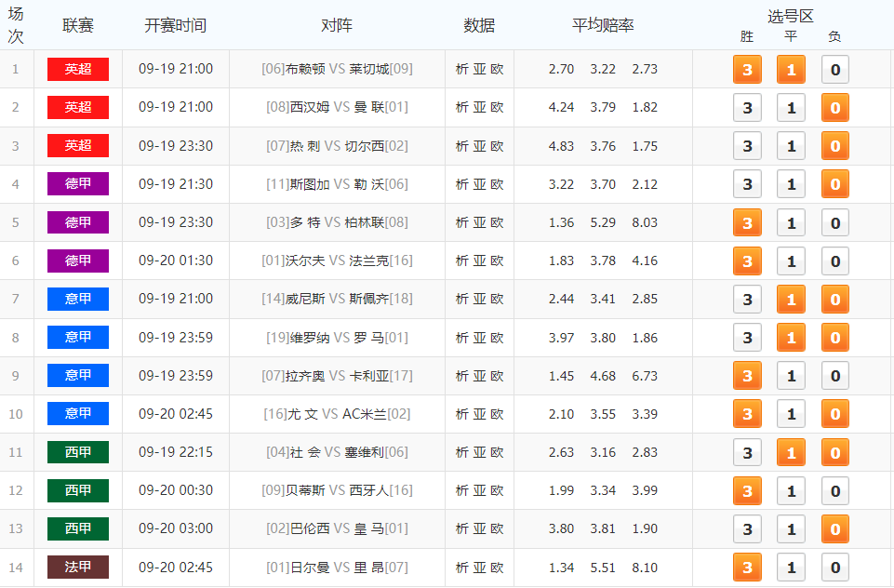Click the 法甲 league tag in row 14
The height and width of the screenshot is (588, 894).
click(78, 567)
